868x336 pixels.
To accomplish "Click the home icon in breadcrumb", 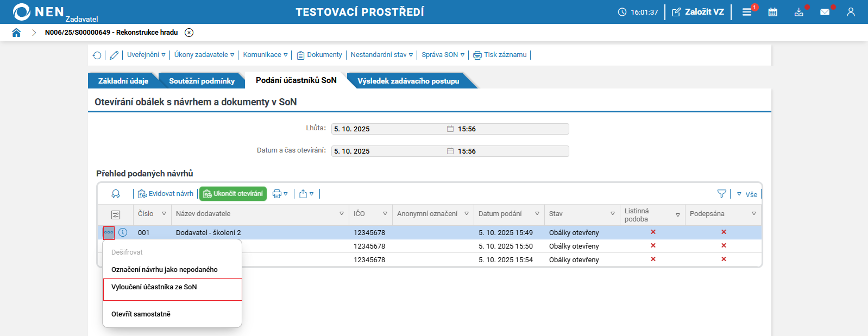I will (16, 33).
